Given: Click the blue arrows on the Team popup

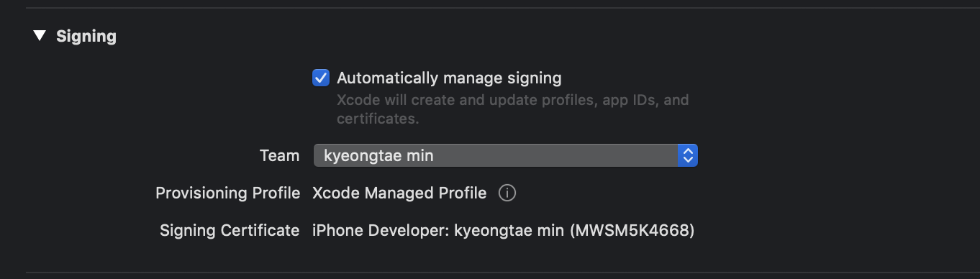Looking at the screenshot, I should coord(688,155).
